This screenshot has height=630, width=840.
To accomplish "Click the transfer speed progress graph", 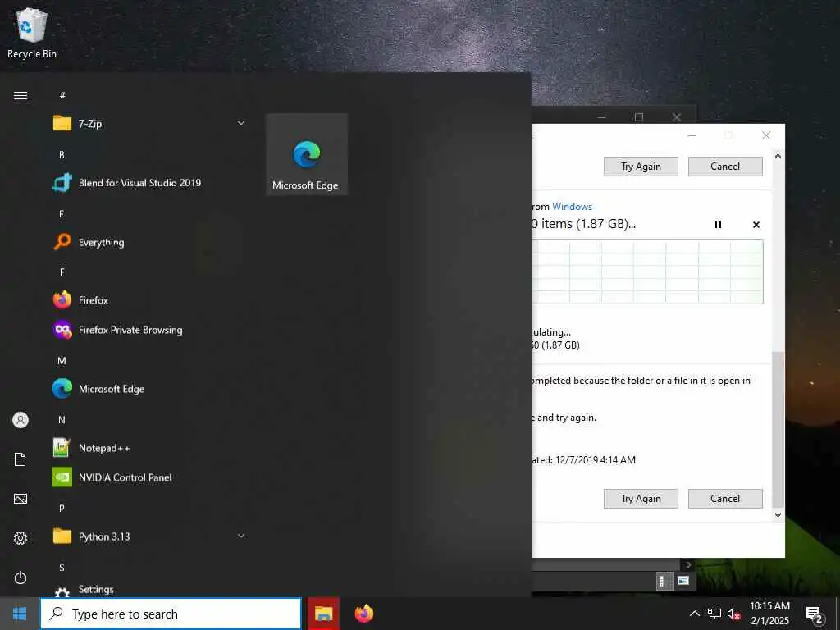I will pos(648,272).
